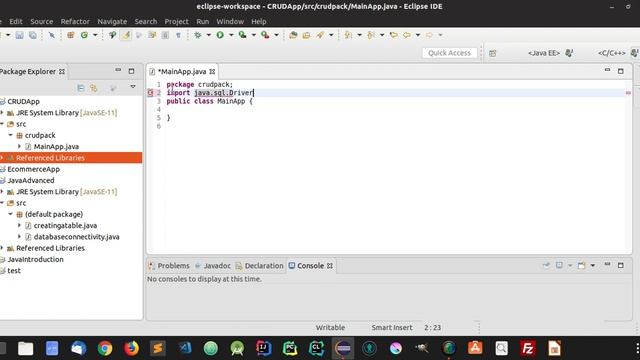Click the Open Perspective icon
640x360 pixels.
pyautogui.click(x=493, y=53)
